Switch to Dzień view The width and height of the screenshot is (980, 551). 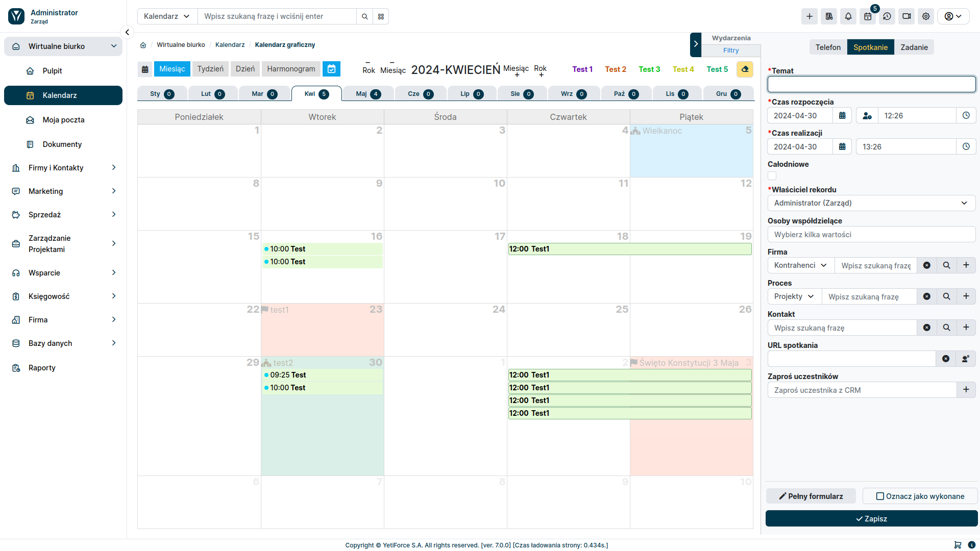245,69
